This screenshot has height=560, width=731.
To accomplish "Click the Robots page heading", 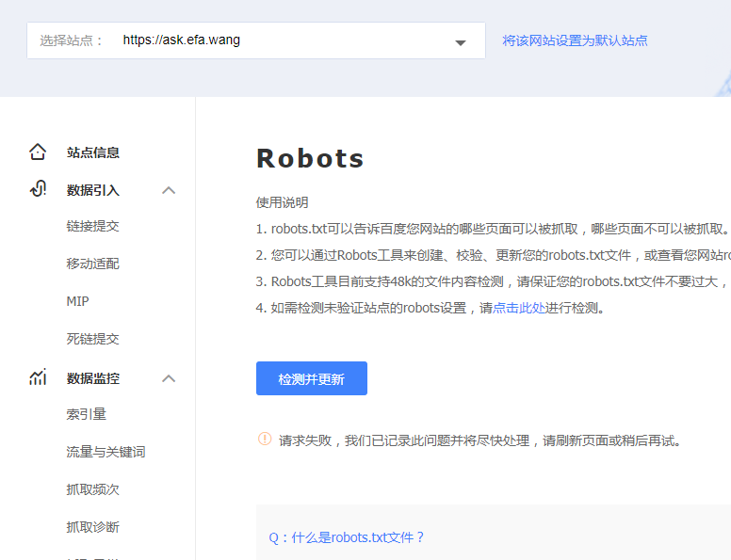I will 310,158.
